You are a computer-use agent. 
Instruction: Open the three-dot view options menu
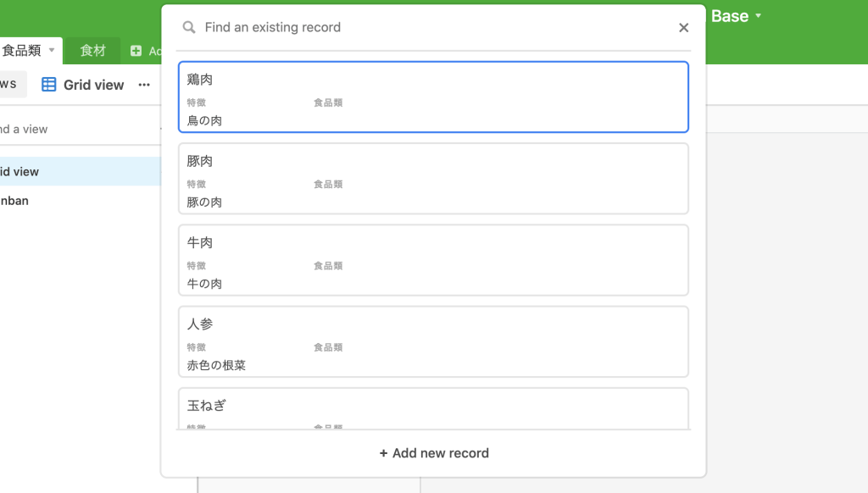coord(144,85)
